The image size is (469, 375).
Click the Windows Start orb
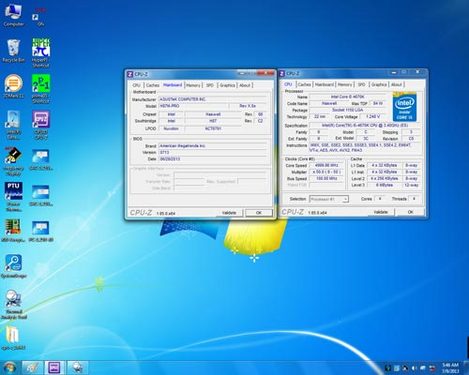(9, 367)
